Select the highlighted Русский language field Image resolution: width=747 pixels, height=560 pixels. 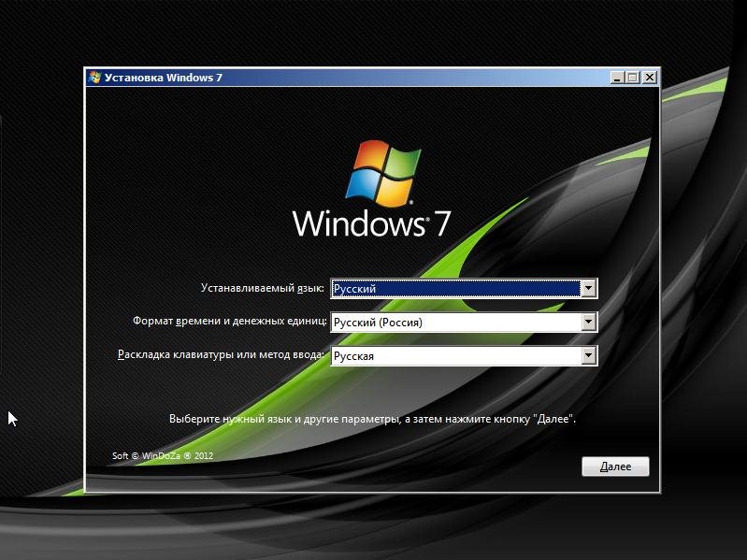[x=455, y=289]
